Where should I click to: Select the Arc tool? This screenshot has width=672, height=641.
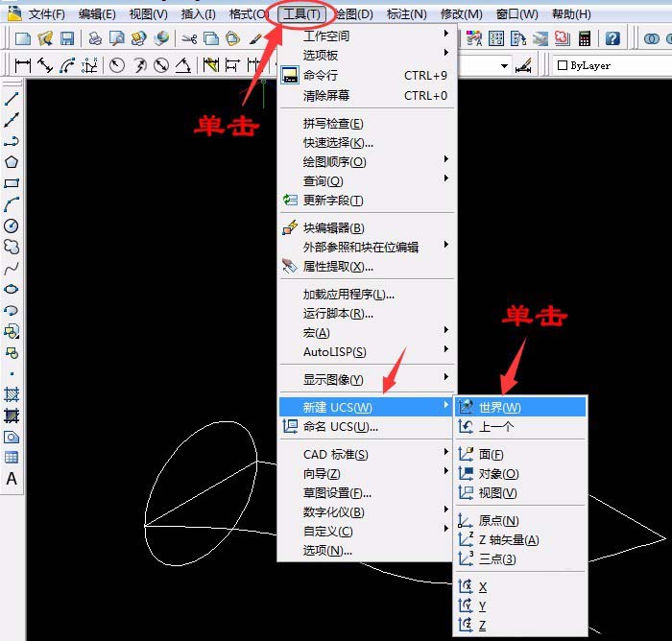tap(12, 204)
